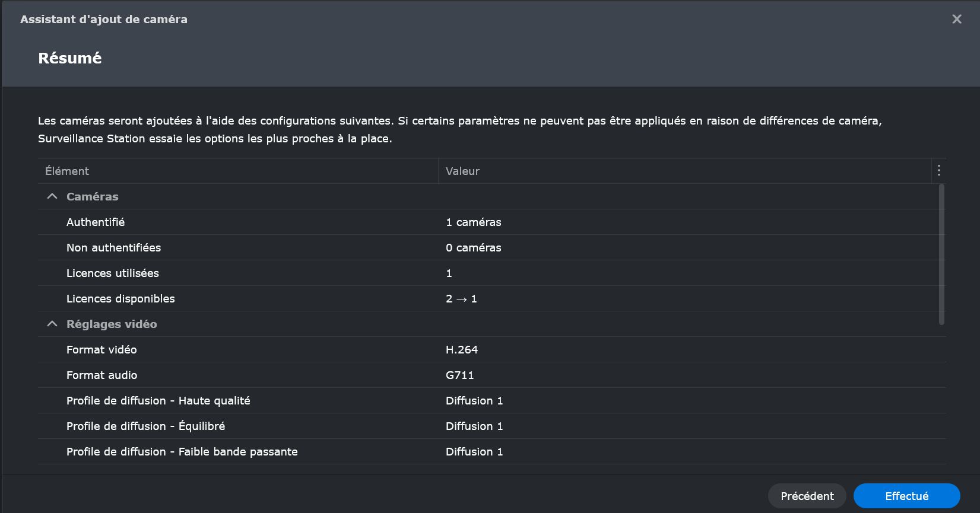Click the Élément column header
The image size is (980, 513).
[238, 171]
